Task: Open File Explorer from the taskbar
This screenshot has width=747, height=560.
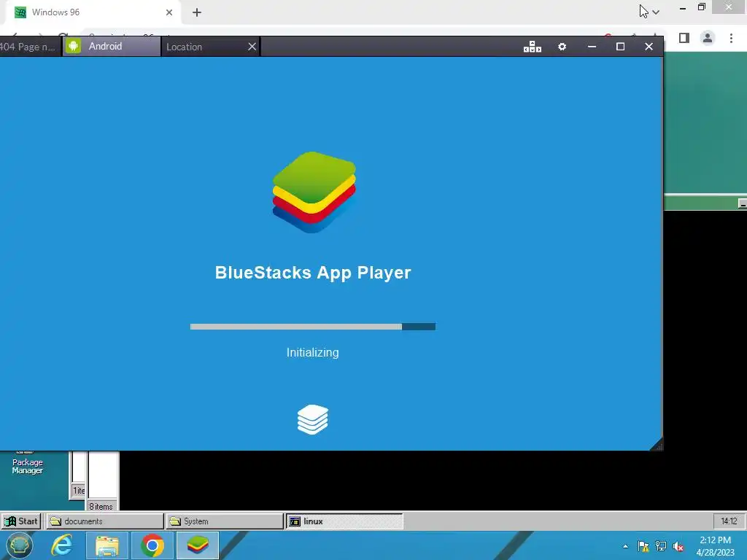Action: tap(107, 545)
